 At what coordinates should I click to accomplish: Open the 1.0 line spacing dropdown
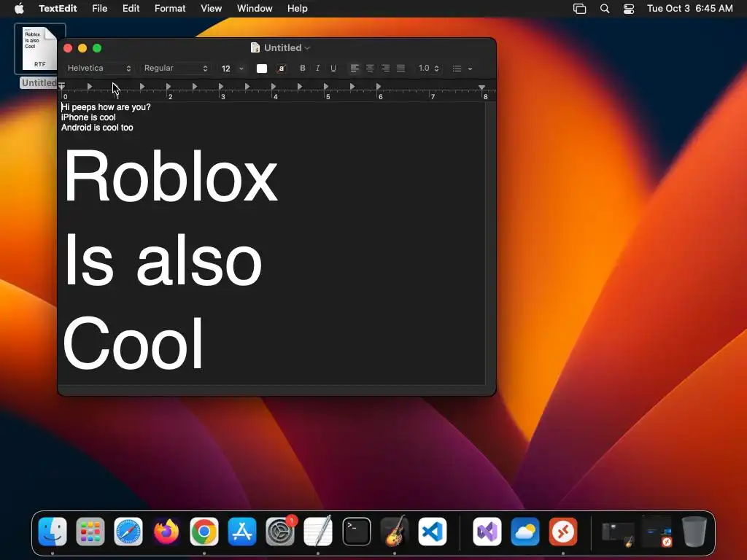coord(428,68)
